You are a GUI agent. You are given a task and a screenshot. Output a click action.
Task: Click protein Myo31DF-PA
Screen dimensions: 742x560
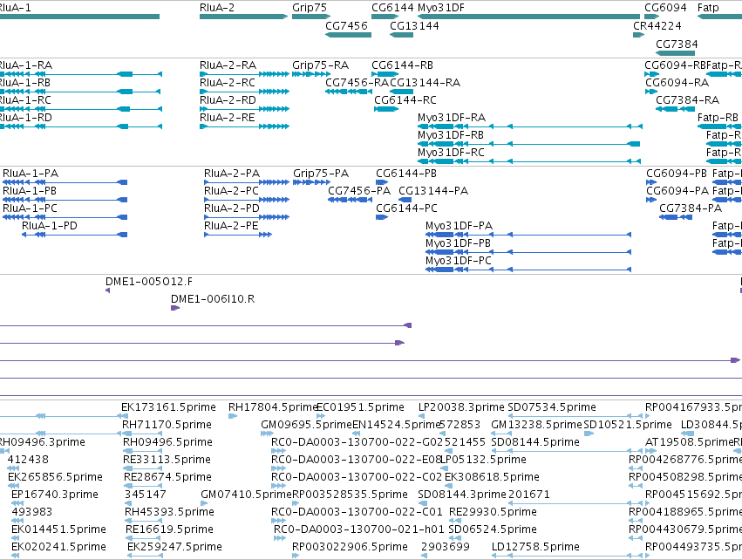(x=459, y=226)
